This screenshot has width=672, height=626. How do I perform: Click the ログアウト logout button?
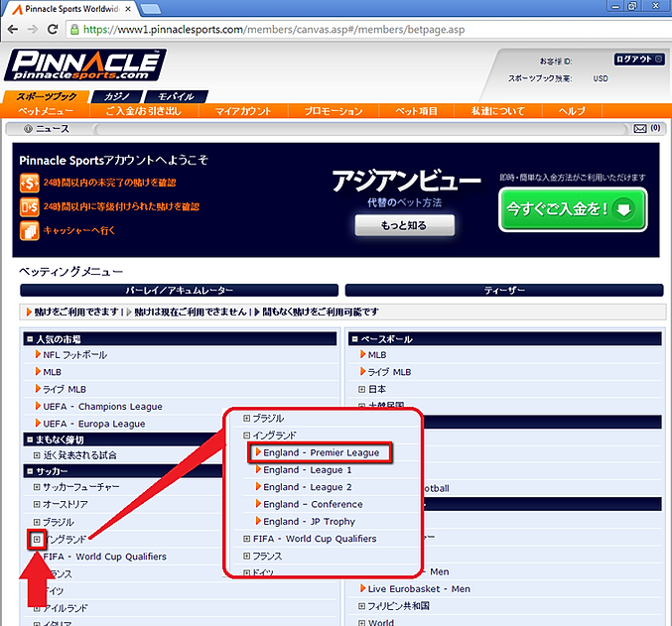[639, 60]
